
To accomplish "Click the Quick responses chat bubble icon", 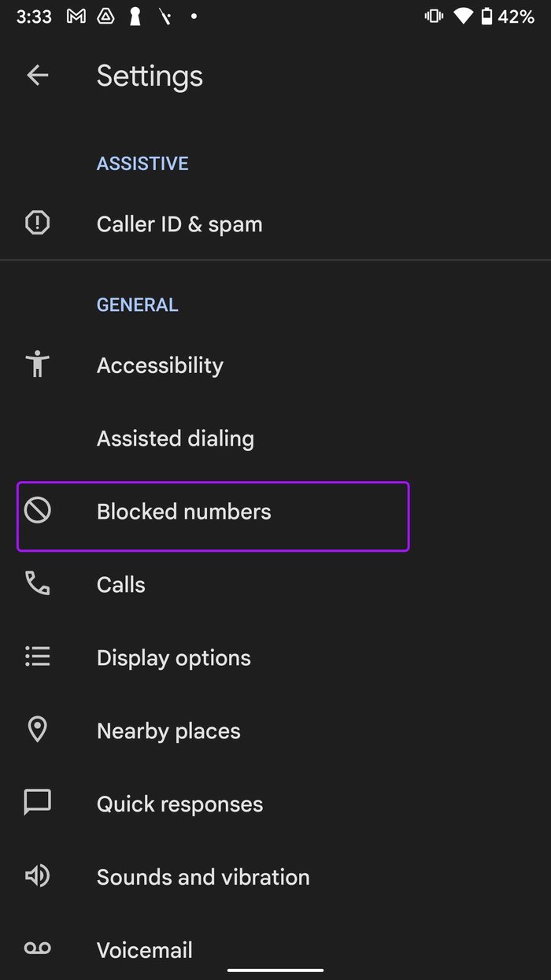I will (x=37, y=803).
